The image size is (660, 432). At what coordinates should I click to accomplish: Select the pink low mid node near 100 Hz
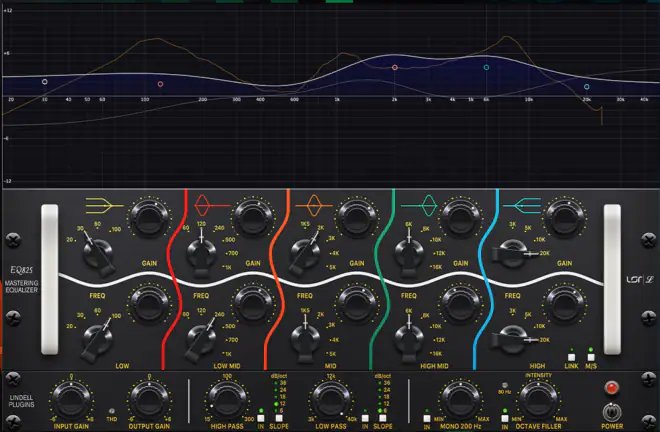click(x=160, y=84)
